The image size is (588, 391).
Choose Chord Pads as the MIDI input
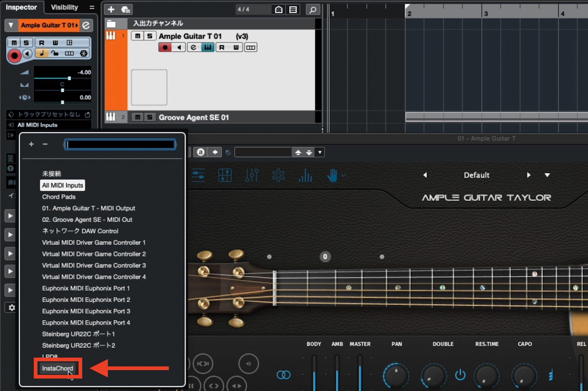(x=59, y=197)
